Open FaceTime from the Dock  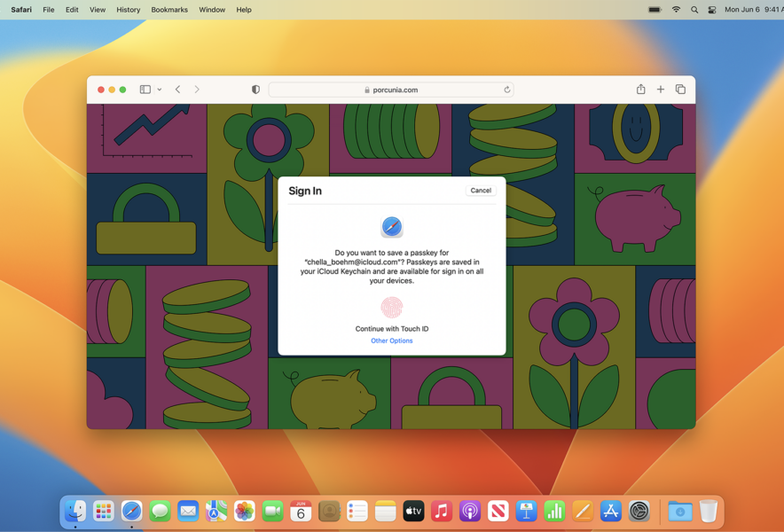point(272,511)
